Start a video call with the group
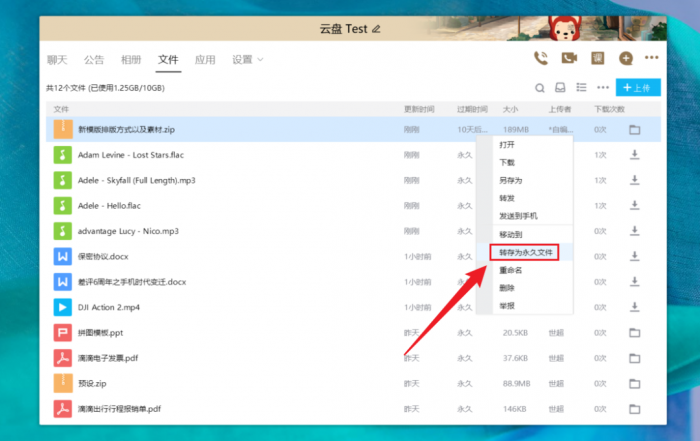 tap(569, 59)
